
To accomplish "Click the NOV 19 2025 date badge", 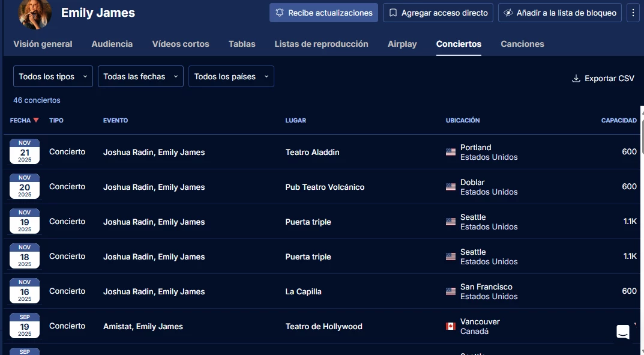I will 25,222.
